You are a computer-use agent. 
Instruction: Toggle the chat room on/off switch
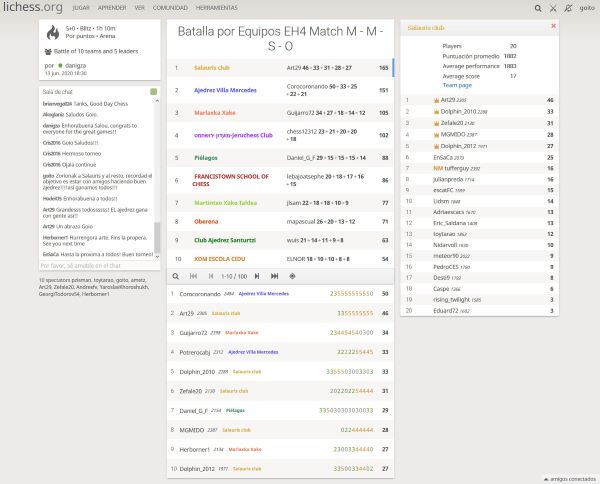pyautogui.click(x=153, y=91)
